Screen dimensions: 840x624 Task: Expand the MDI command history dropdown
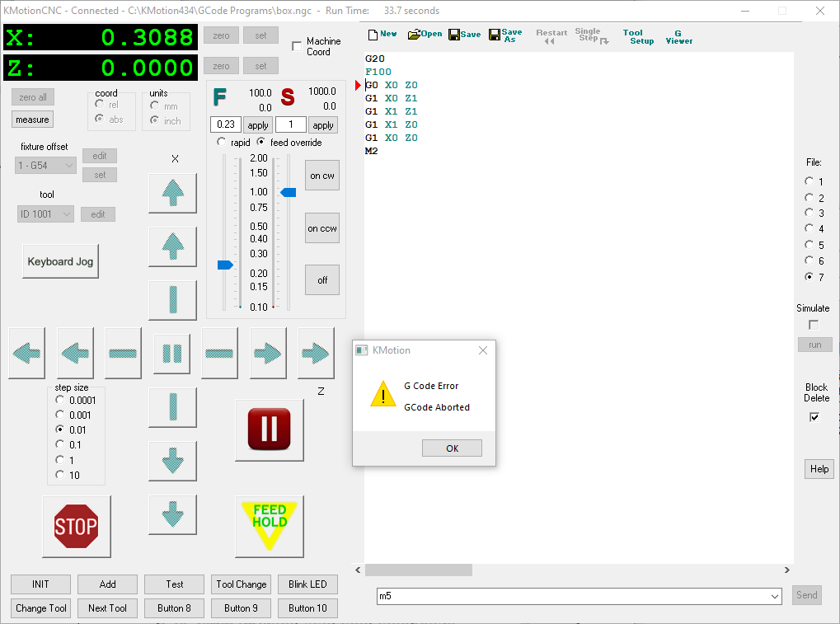click(774, 595)
